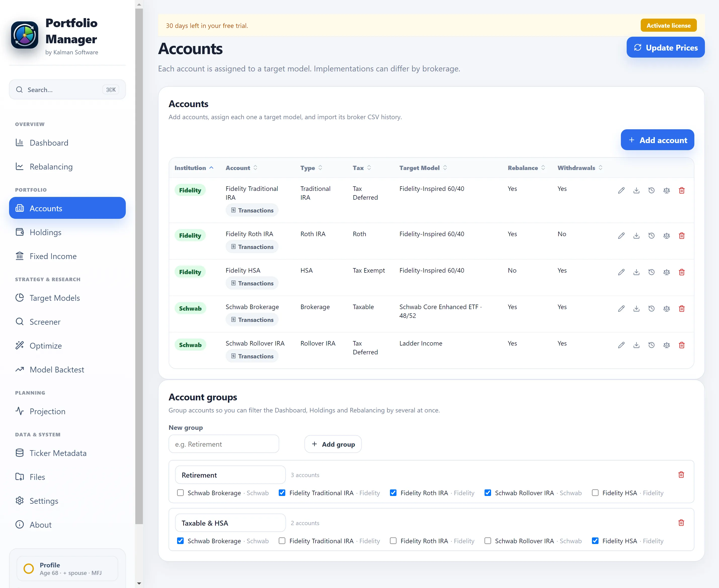Delete the Retirement group trash icon
The width and height of the screenshot is (719, 588).
681,475
